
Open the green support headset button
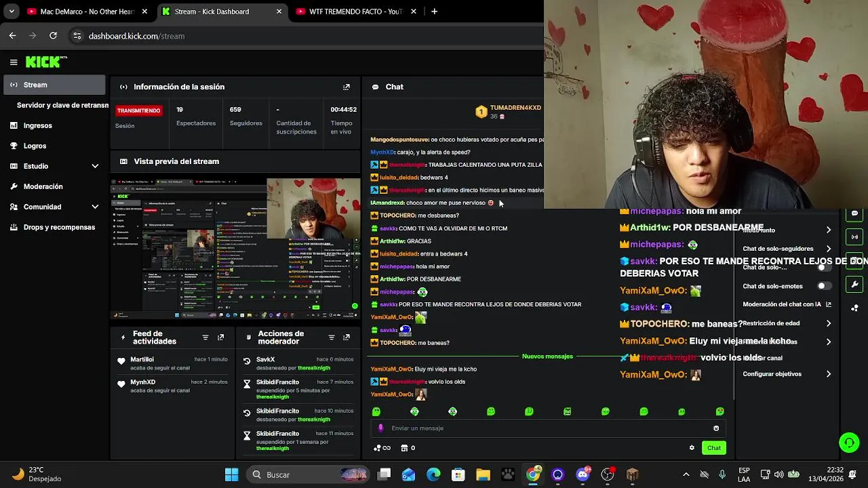pyautogui.click(x=849, y=443)
